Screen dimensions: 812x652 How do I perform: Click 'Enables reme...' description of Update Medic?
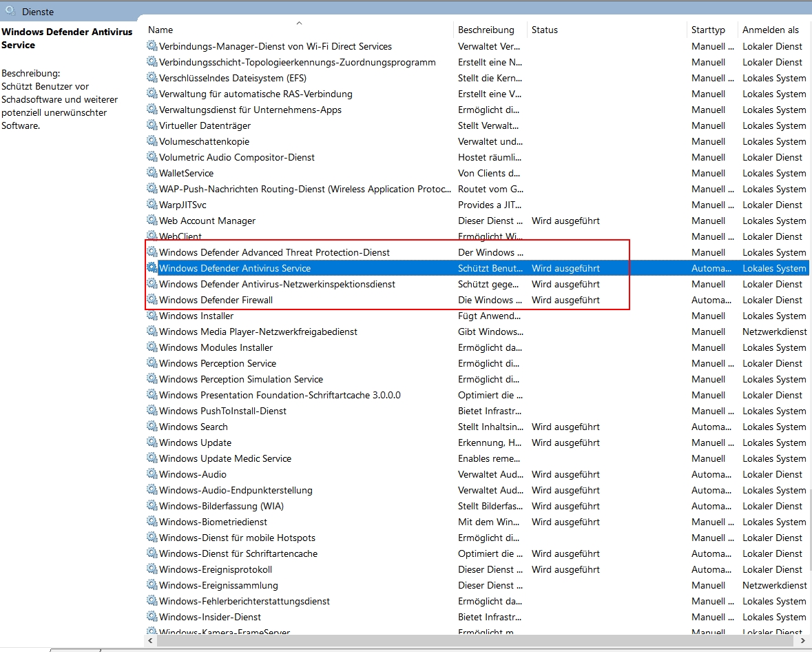tap(489, 458)
